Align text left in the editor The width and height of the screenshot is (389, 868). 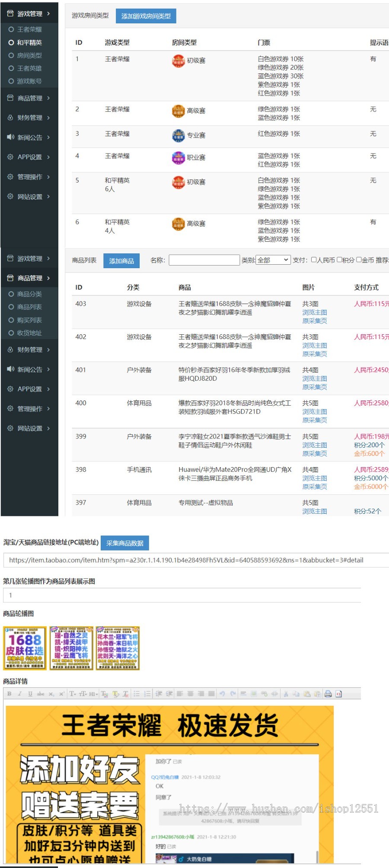[x=180, y=694]
